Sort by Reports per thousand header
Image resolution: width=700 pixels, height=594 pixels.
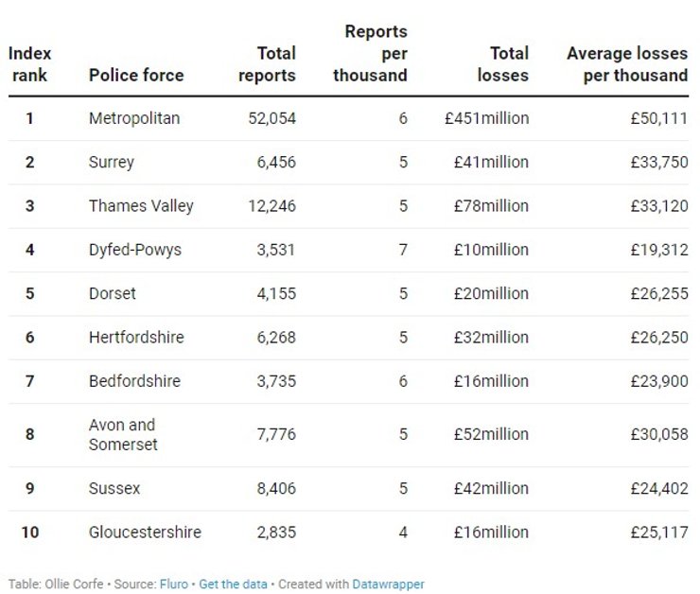click(x=371, y=53)
